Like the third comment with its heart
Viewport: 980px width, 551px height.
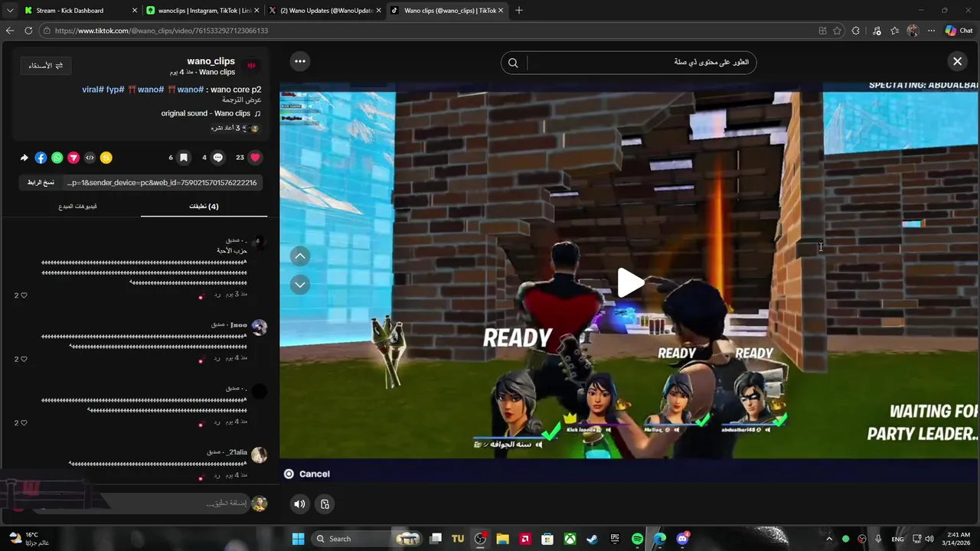pyautogui.click(x=24, y=422)
